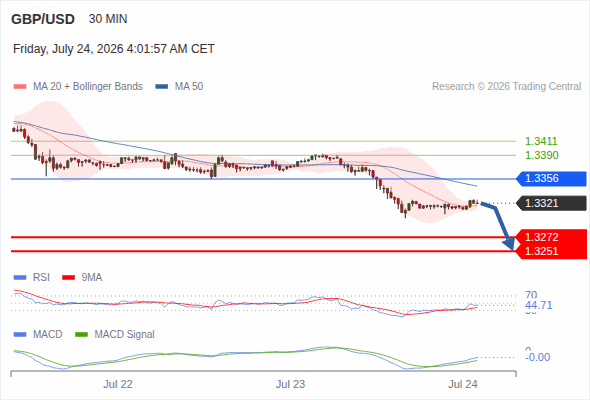
Task: Select the 30 MIN timeframe label
Action: (108, 19)
